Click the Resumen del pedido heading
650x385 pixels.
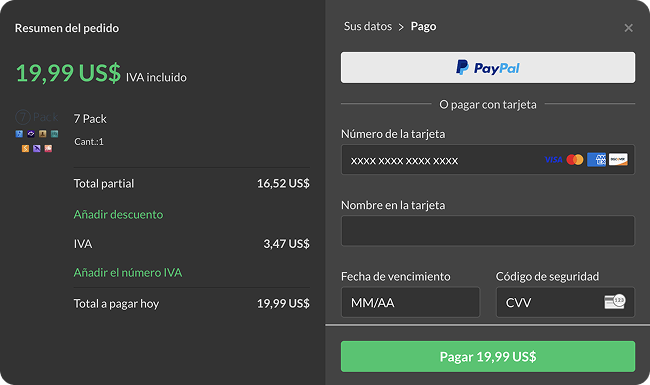(x=67, y=28)
